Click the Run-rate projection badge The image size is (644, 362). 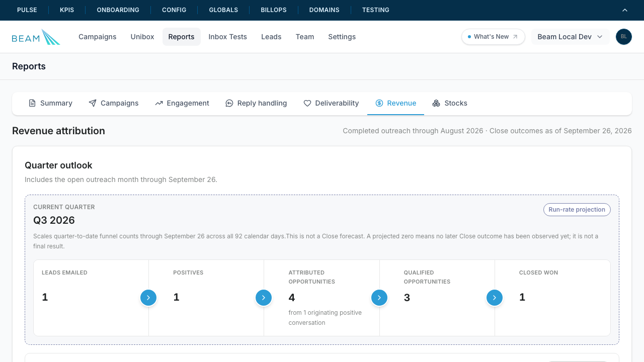[x=577, y=210]
